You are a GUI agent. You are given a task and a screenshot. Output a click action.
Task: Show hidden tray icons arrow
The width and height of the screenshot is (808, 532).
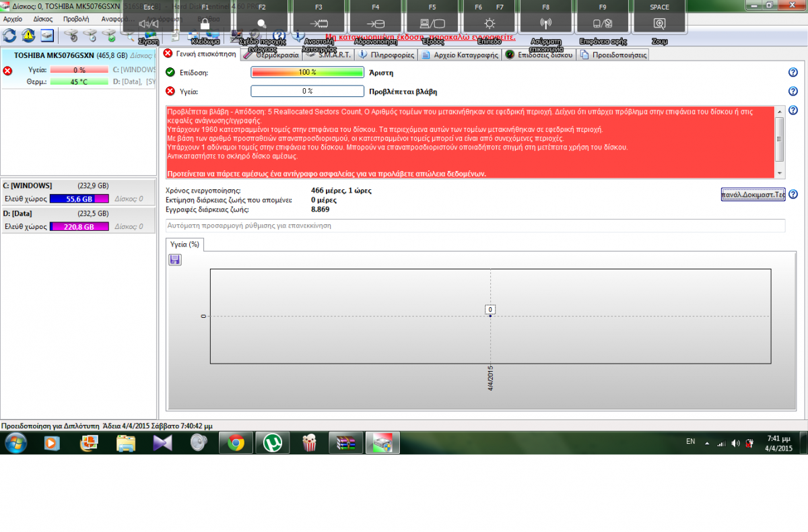[x=707, y=443]
